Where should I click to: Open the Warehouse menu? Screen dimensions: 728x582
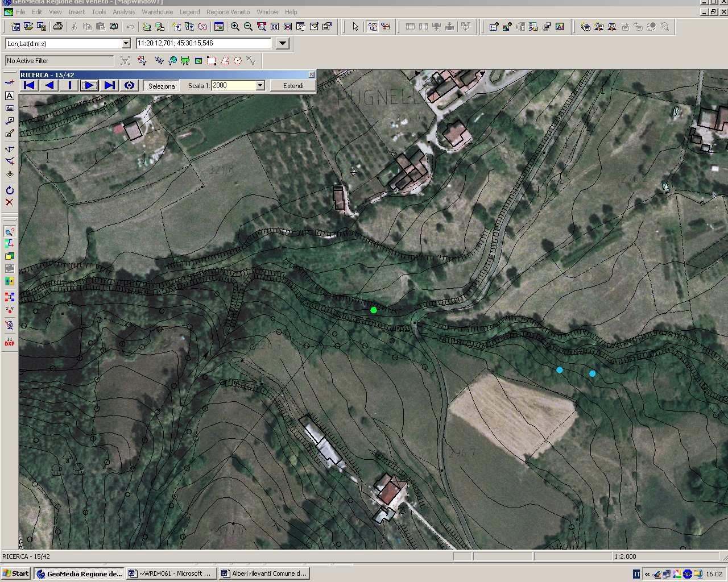click(158, 12)
